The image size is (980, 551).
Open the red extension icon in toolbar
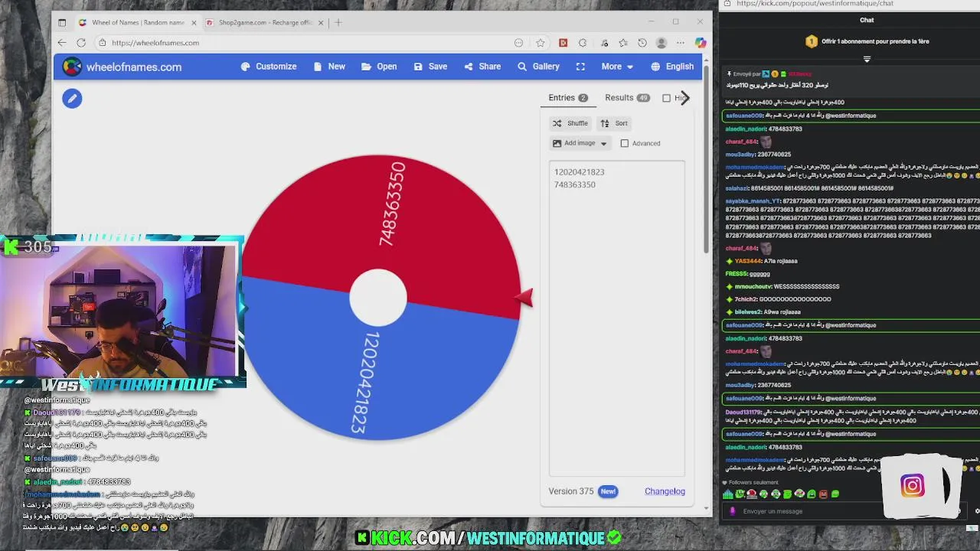tap(563, 43)
